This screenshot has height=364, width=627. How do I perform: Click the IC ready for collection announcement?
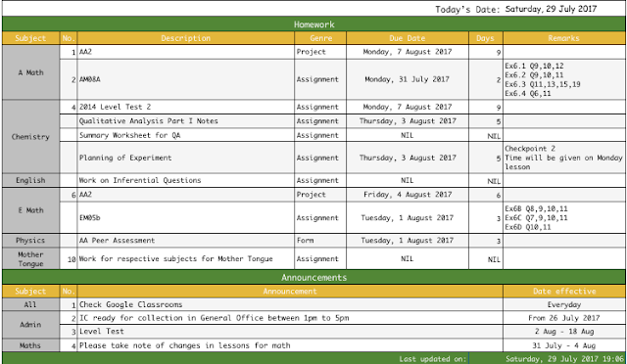tap(290, 318)
